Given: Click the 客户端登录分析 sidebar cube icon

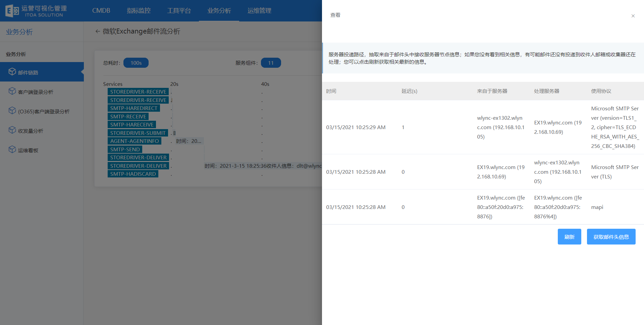Looking at the screenshot, I should click(x=12, y=91).
